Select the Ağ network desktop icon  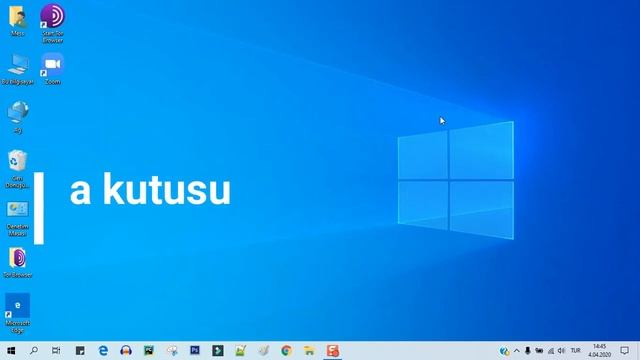(x=18, y=118)
